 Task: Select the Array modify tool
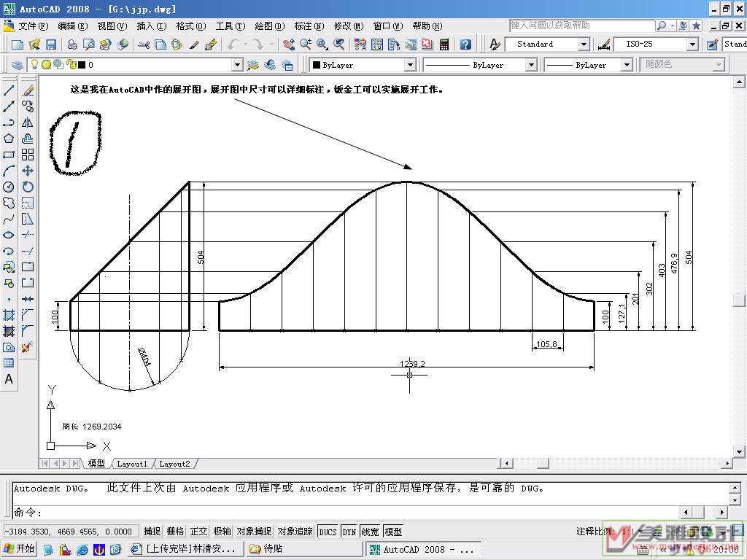point(28,155)
